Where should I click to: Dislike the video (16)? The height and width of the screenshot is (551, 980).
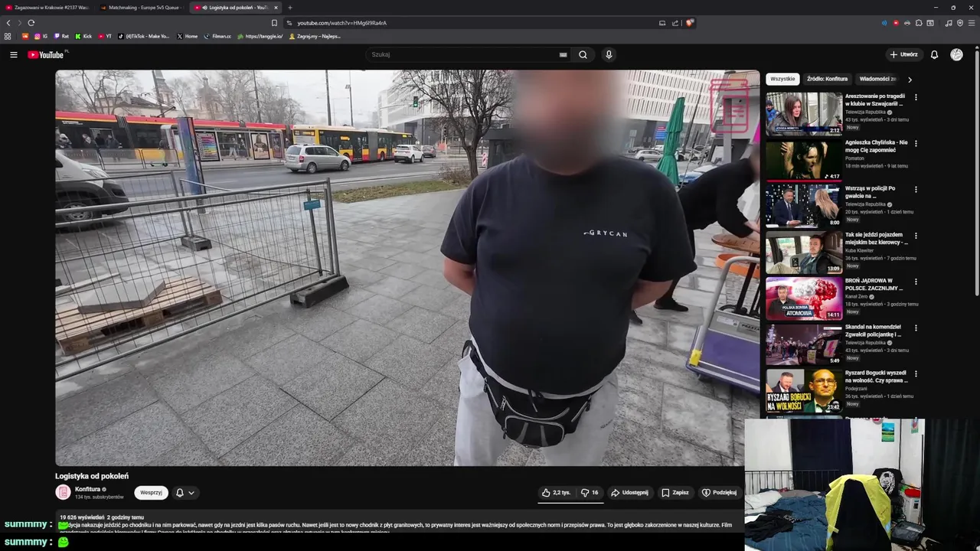click(x=590, y=493)
